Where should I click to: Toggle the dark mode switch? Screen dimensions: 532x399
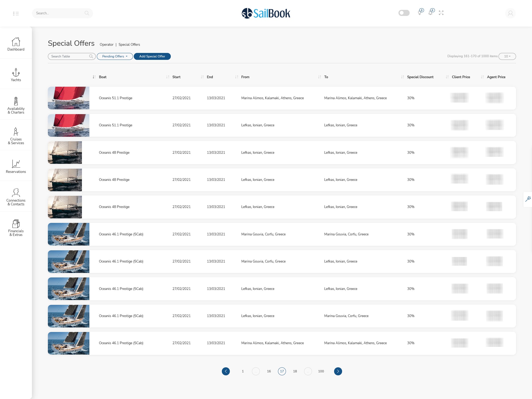point(404,13)
